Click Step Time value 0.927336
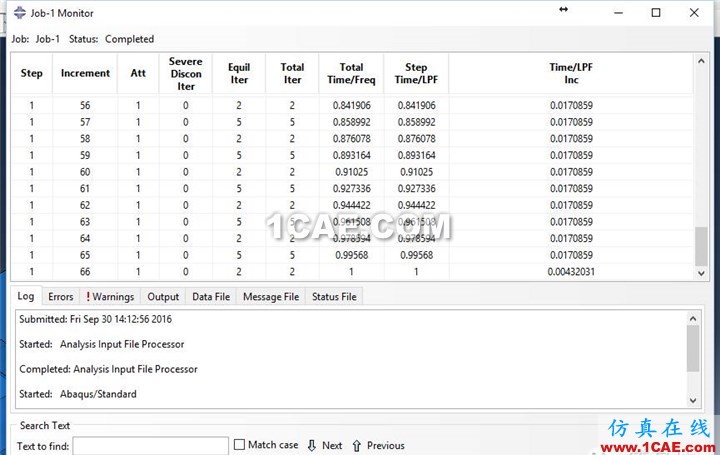This screenshot has height=455, width=720. coord(416,189)
